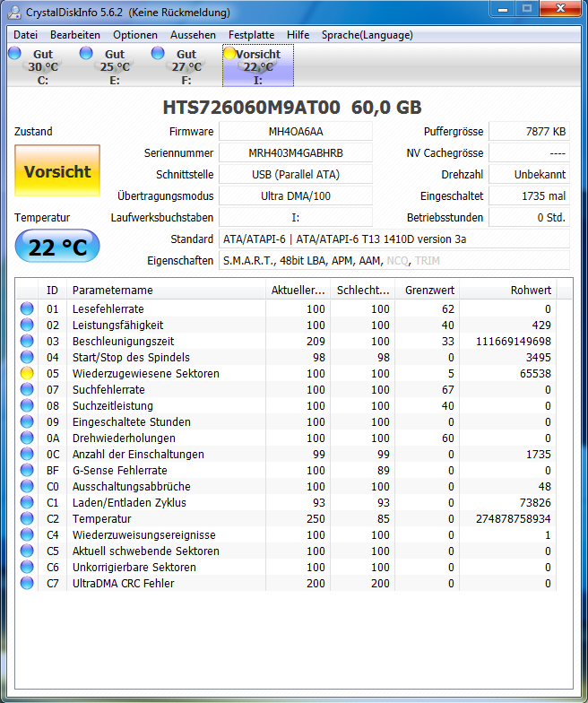
Task: Click the Schnittstelle field USB (Parallel ATA)
Action: click(296, 174)
